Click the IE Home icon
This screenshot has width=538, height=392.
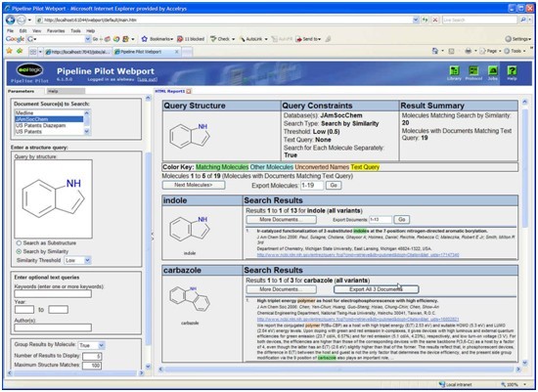435,51
